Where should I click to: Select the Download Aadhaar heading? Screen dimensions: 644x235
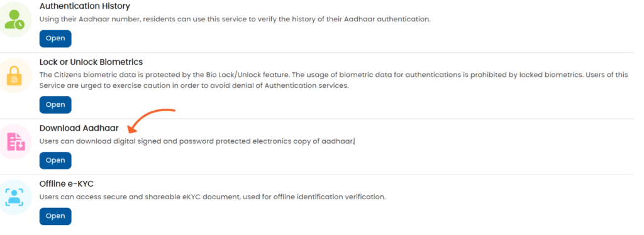[79, 128]
